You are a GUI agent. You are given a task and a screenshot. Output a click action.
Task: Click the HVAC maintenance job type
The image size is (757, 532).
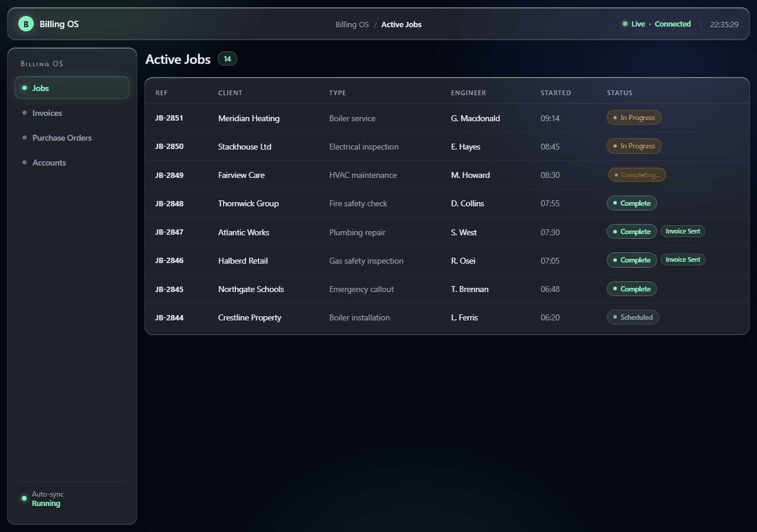[363, 175]
